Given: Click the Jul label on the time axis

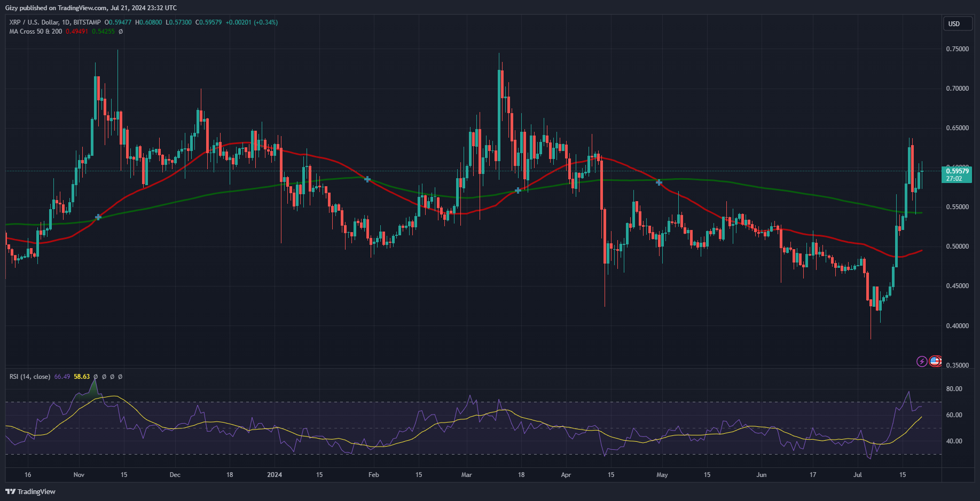Looking at the screenshot, I should point(858,475).
